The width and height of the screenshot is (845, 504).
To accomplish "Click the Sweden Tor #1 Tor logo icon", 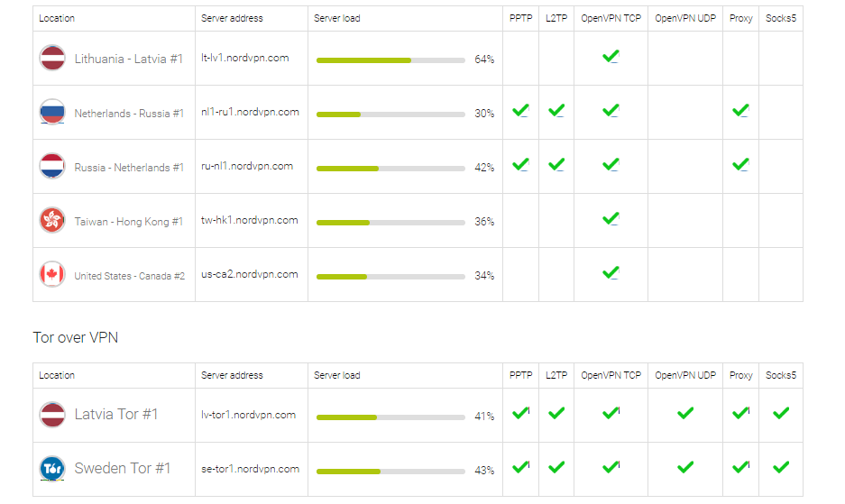I will click(52, 469).
